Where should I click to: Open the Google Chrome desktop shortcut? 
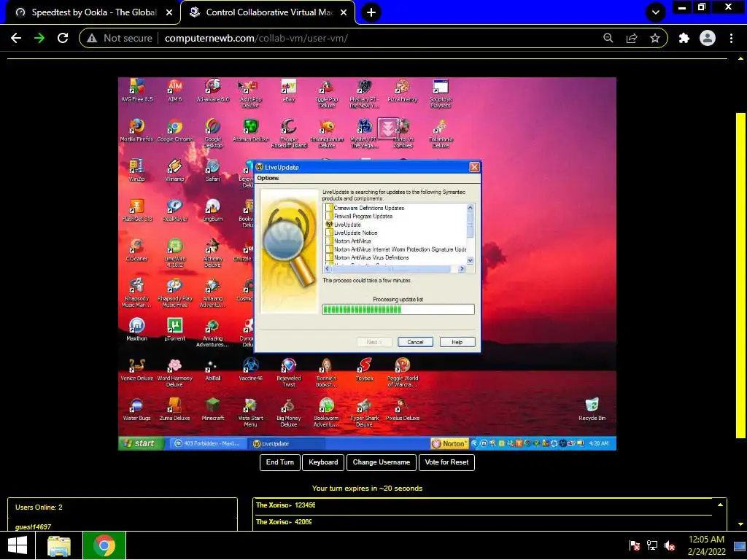coord(175,130)
